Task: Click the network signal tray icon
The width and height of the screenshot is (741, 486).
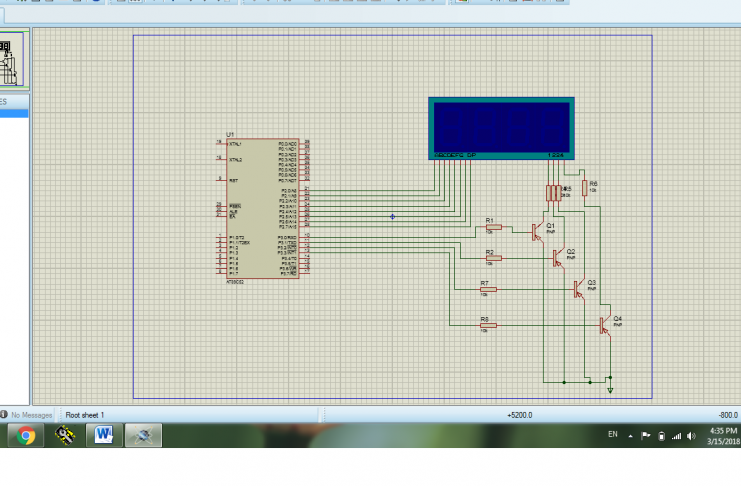Action: tap(676, 436)
